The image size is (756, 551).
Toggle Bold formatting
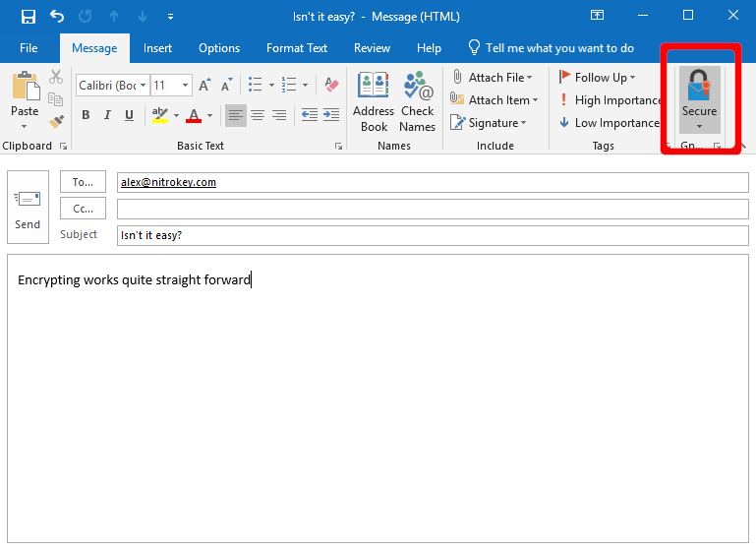[86, 115]
